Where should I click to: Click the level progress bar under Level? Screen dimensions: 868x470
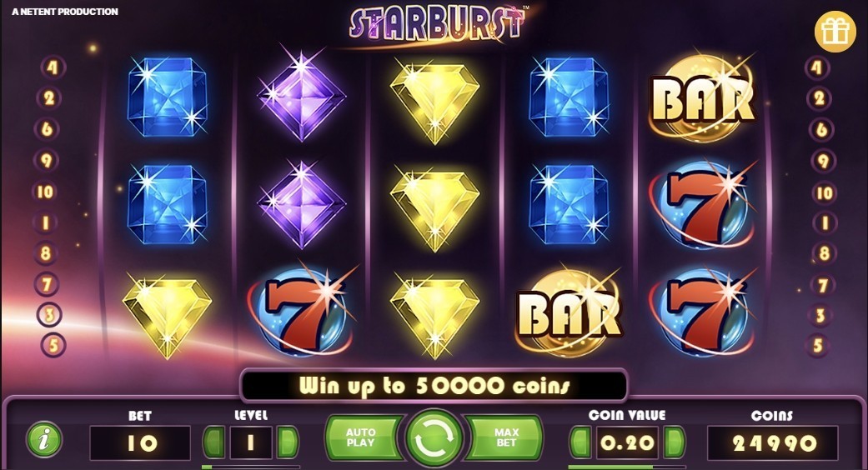coord(251,467)
